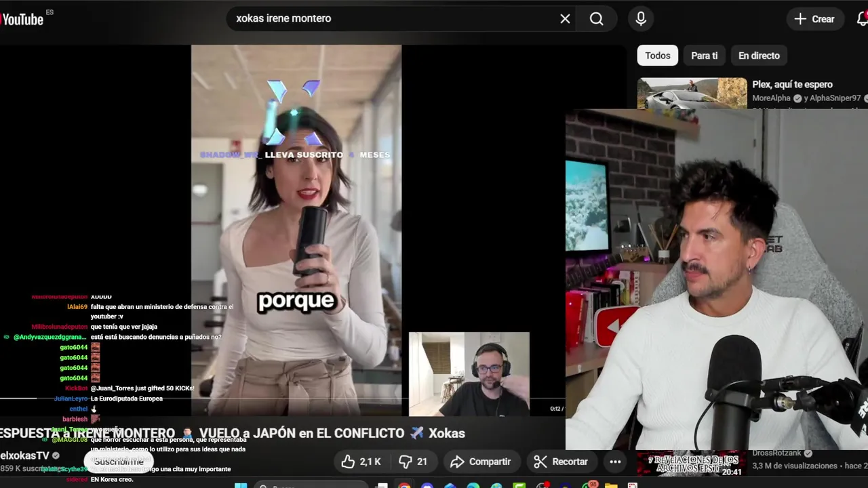The width and height of the screenshot is (868, 488).
Task: Click the Recortar clip button
Action: pyautogui.click(x=561, y=462)
